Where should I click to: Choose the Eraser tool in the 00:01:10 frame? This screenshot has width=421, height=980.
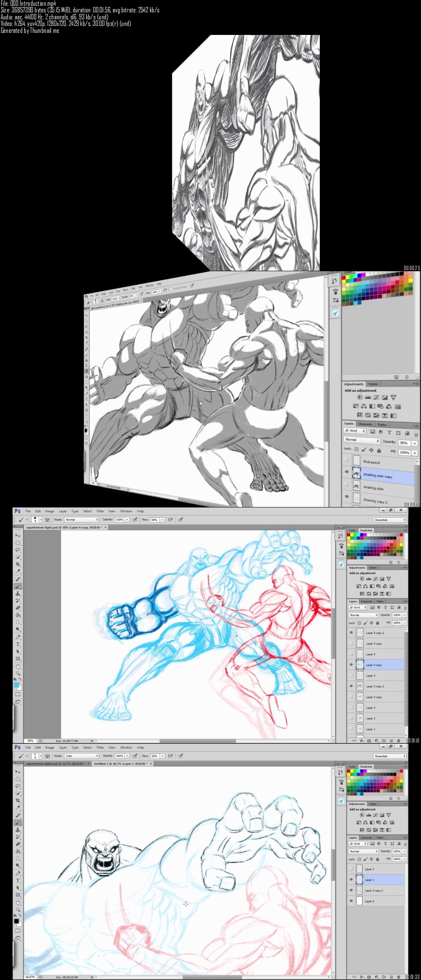[x=18, y=608]
